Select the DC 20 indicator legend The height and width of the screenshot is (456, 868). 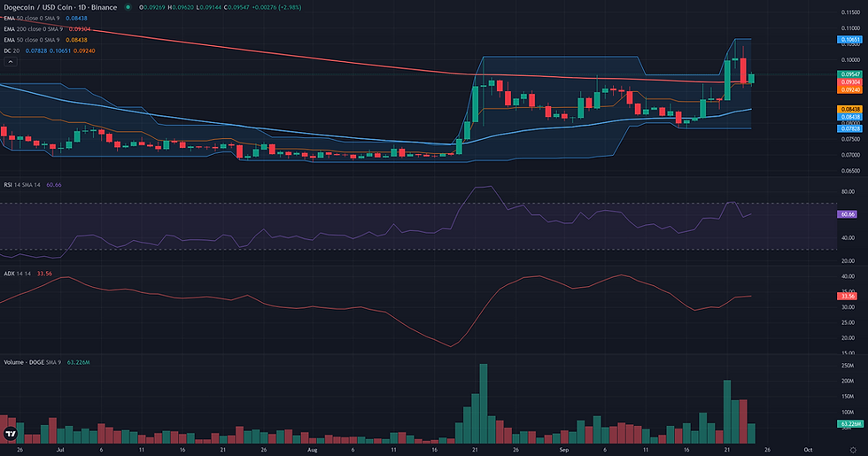point(50,51)
